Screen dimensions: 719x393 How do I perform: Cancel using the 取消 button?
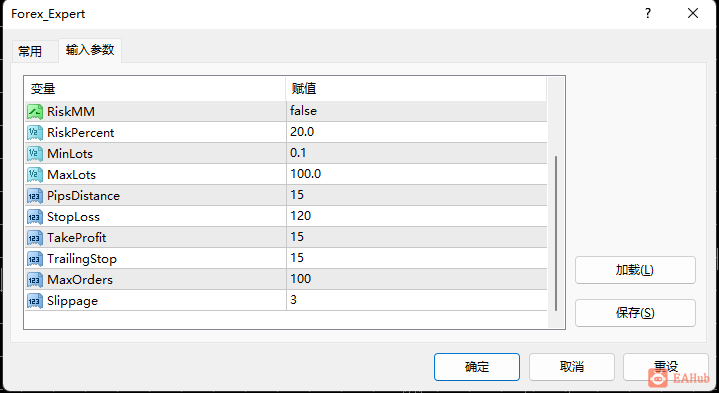point(572,367)
